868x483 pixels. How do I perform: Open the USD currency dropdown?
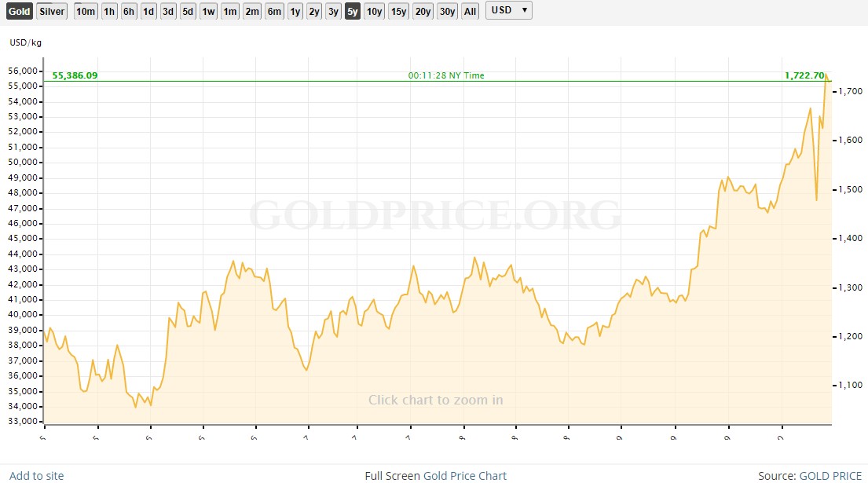(x=509, y=10)
